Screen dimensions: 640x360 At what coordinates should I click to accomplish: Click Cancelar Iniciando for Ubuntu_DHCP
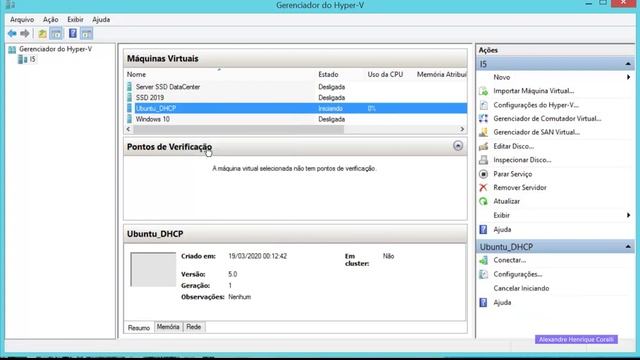pyautogui.click(x=521, y=288)
